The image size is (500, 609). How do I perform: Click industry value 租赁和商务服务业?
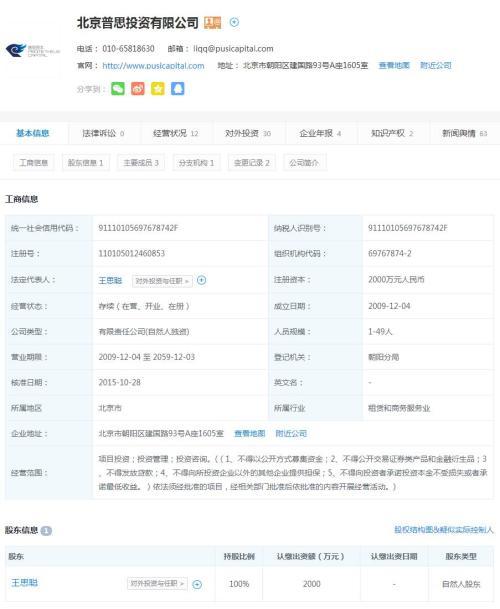click(x=399, y=408)
